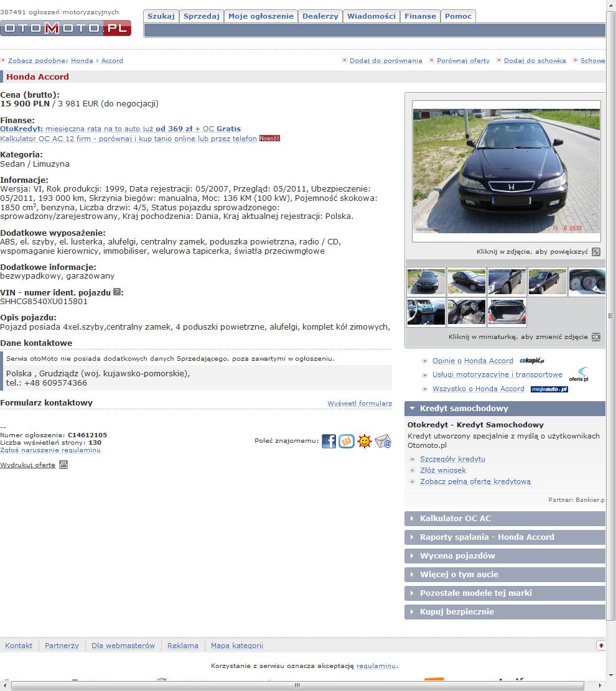
Task: Open the OtoKredyt monthly installment link
Action: [120, 129]
